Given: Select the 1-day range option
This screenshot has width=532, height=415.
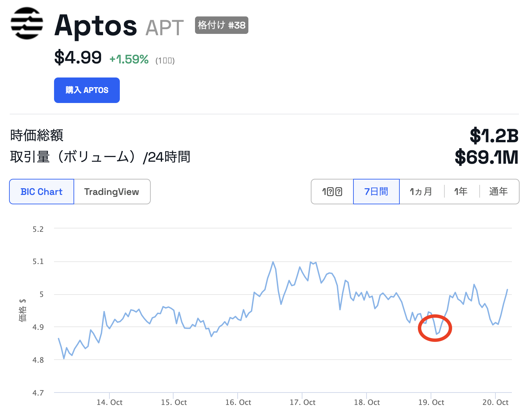Looking at the screenshot, I should [332, 192].
